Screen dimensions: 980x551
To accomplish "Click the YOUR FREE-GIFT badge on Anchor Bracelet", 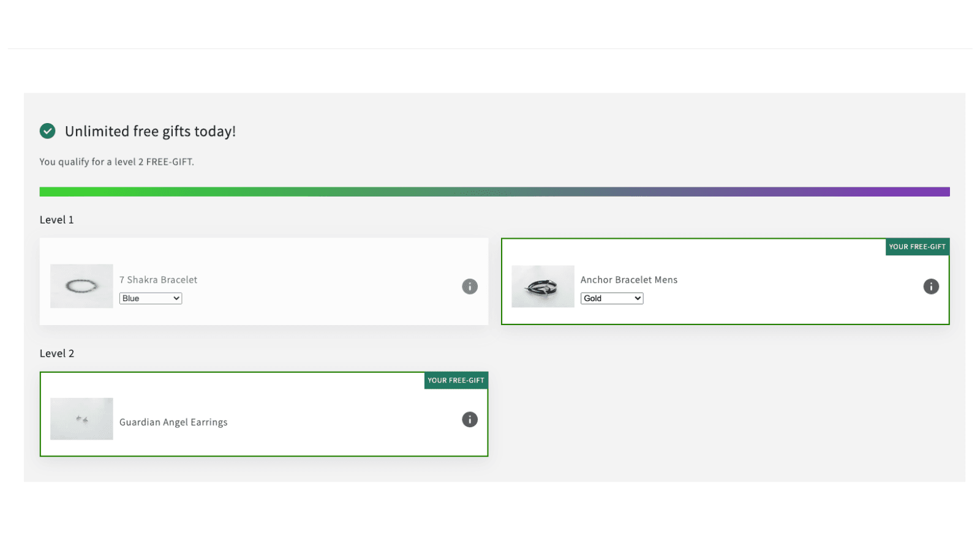I will click(918, 247).
